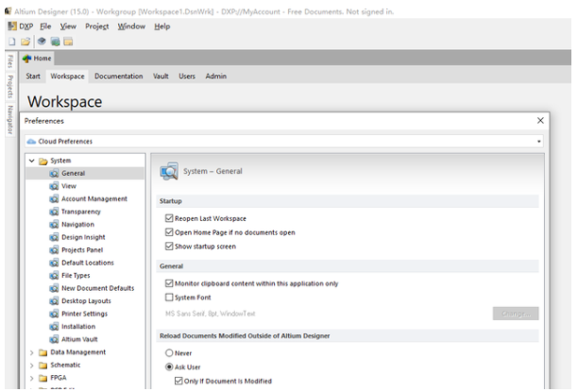This screenshot has height=392, width=578.
Task: Open the DXP system menu
Action: [x=21, y=26]
